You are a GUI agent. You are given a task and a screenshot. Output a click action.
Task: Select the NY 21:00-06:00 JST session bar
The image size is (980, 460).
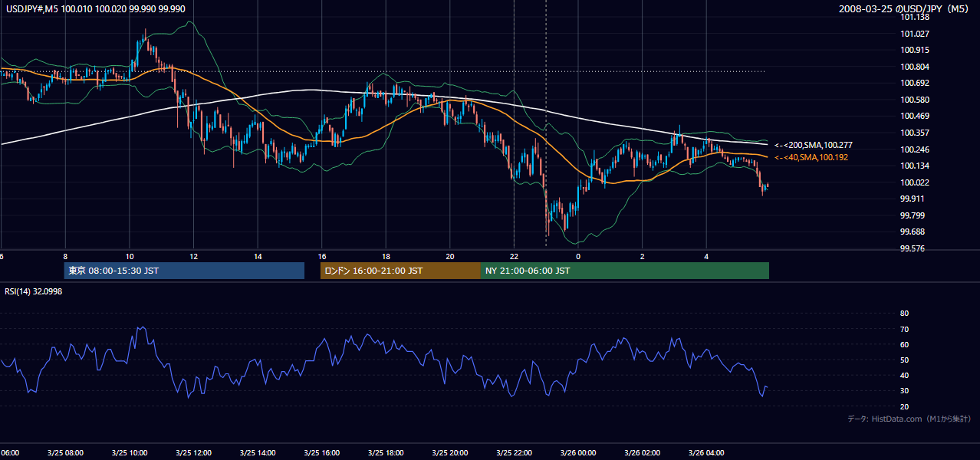(x=625, y=271)
